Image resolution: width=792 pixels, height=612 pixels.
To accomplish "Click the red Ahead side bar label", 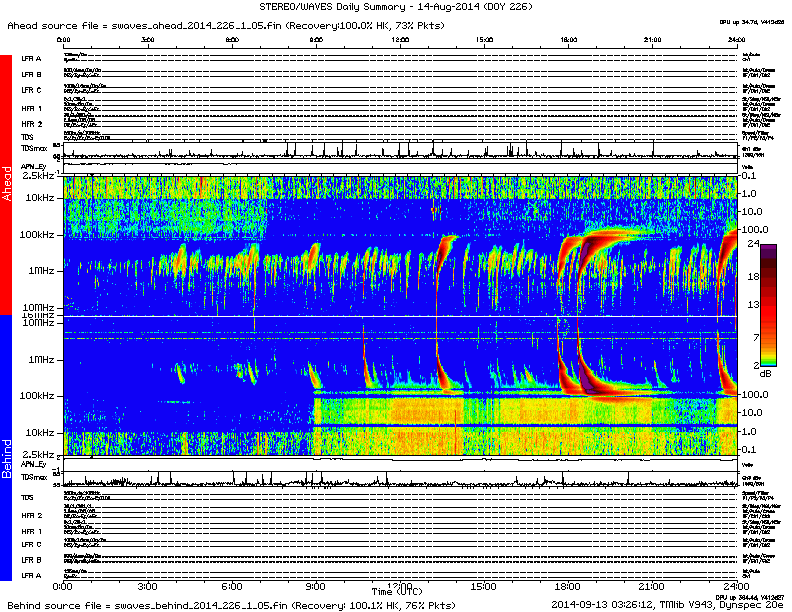I will (x=6, y=184).
